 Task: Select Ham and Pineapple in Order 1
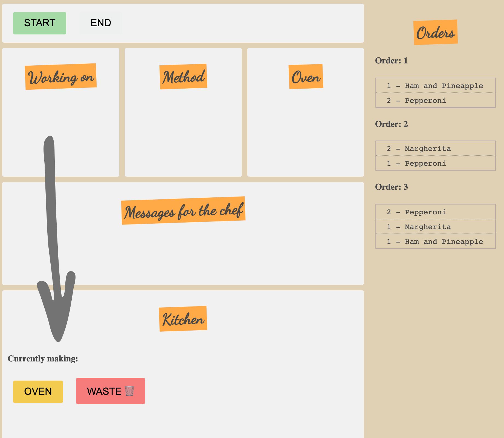pyautogui.click(x=436, y=86)
